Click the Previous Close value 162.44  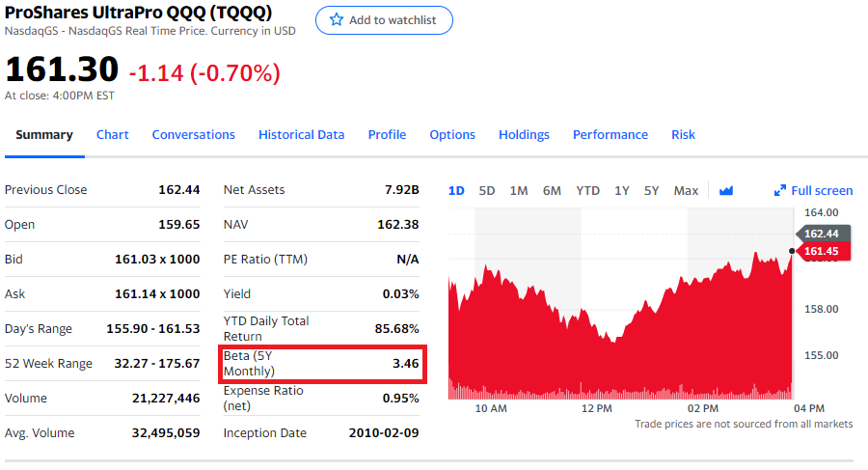coord(178,189)
